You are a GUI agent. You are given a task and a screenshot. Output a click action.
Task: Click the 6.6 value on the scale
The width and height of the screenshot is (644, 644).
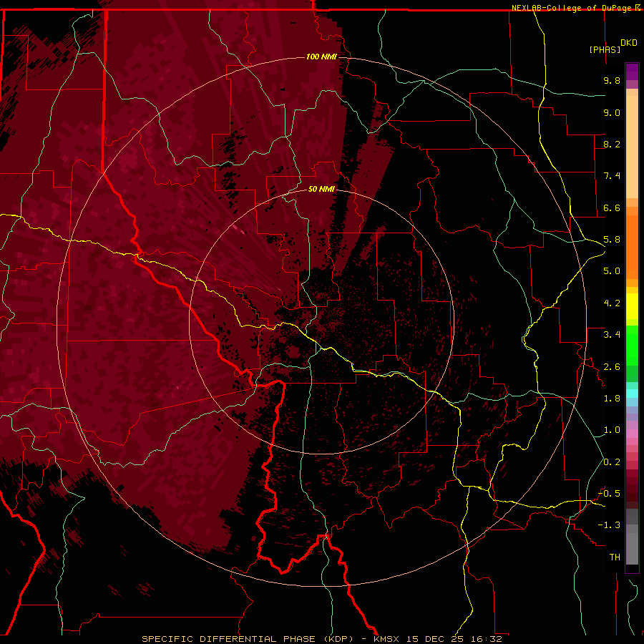click(612, 208)
